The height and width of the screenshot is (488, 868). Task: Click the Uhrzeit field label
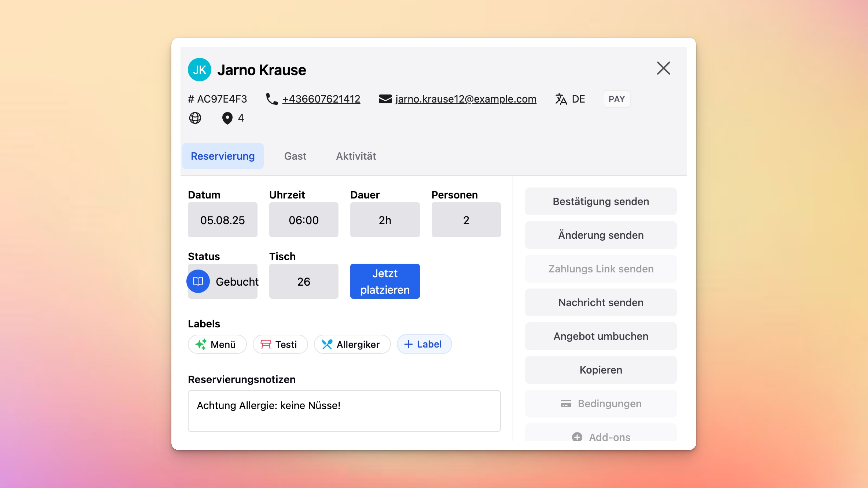click(x=287, y=195)
